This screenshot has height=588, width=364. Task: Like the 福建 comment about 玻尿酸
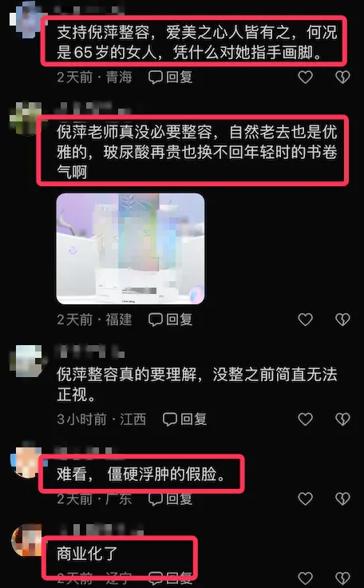tap(305, 320)
